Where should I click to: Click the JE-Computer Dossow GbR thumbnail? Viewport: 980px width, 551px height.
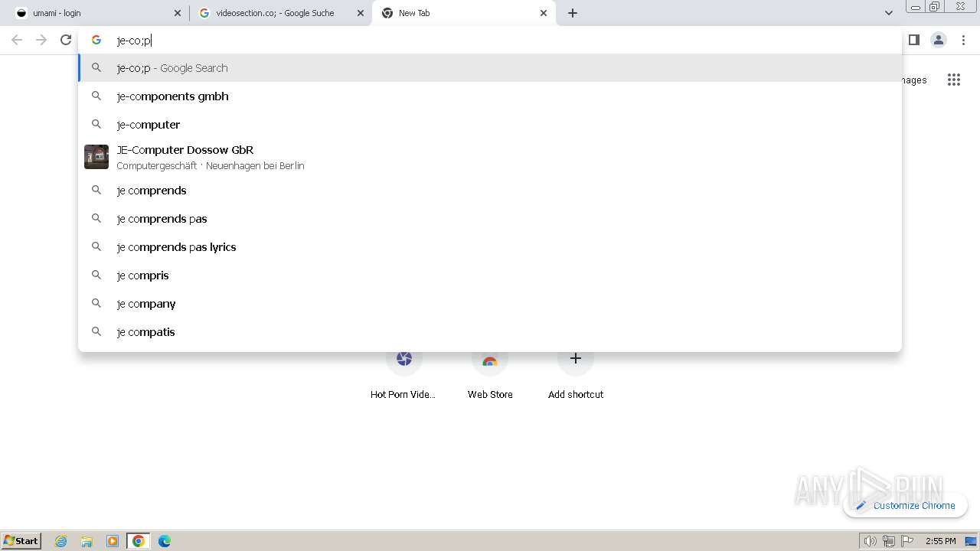pyautogui.click(x=96, y=157)
